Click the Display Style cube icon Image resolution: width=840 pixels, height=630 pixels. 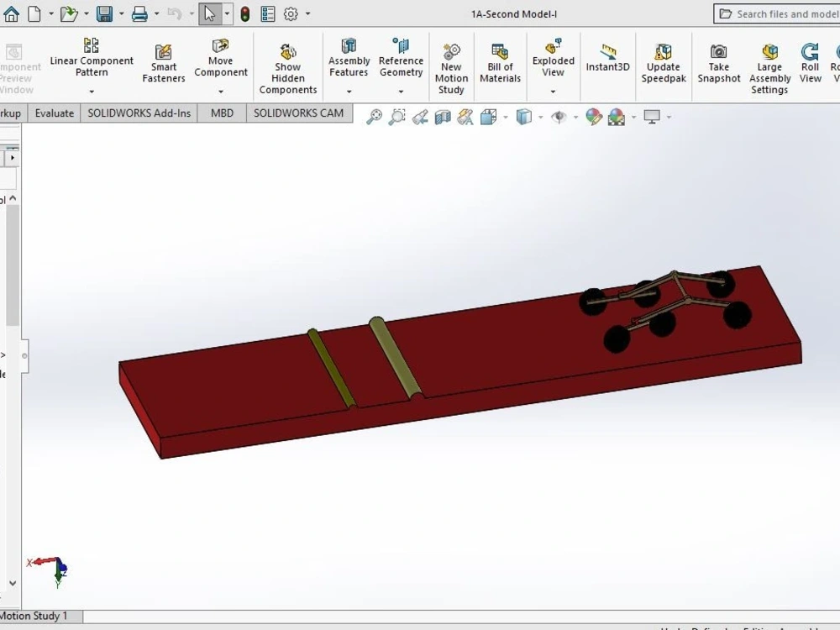coord(523,117)
